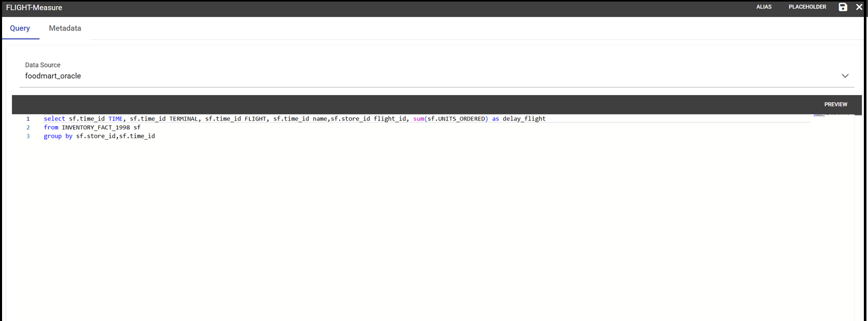Select the foodmart_oracle data source field

click(437, 76)
